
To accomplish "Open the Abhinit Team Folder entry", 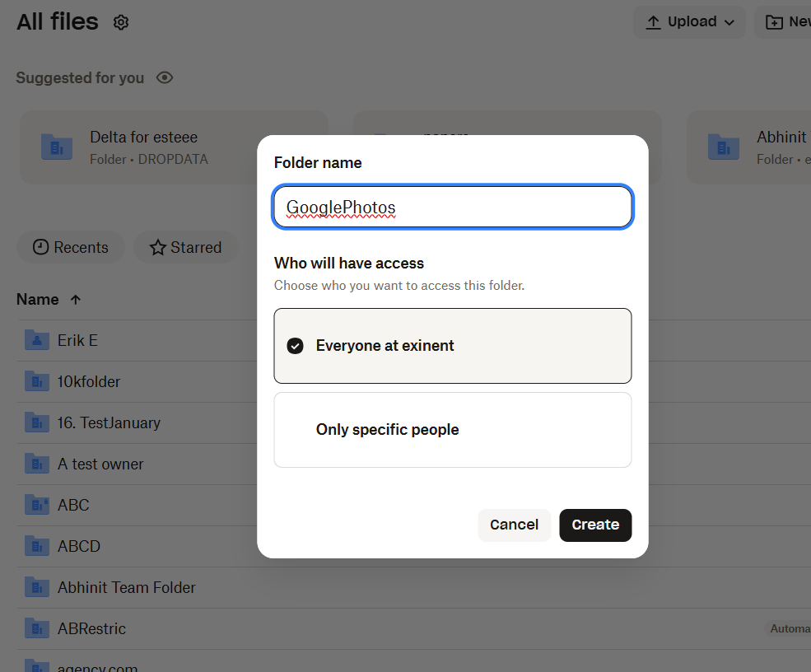I will [x=128, y=586].
